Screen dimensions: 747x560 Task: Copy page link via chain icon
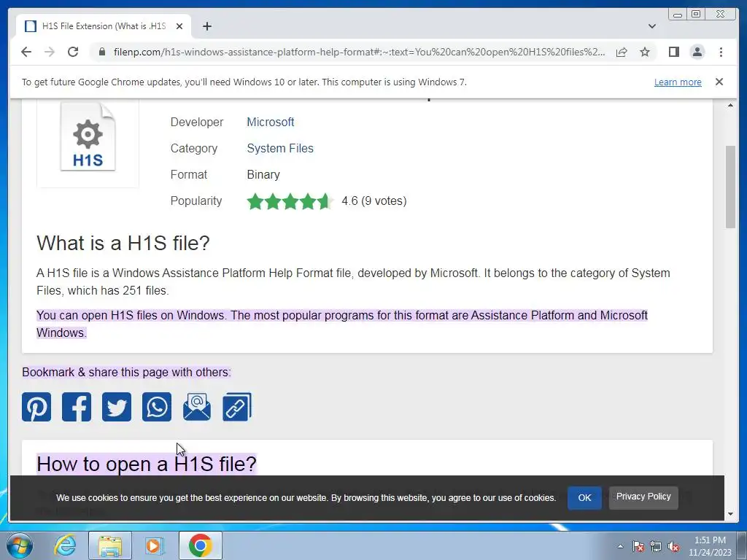click(237, 407)
